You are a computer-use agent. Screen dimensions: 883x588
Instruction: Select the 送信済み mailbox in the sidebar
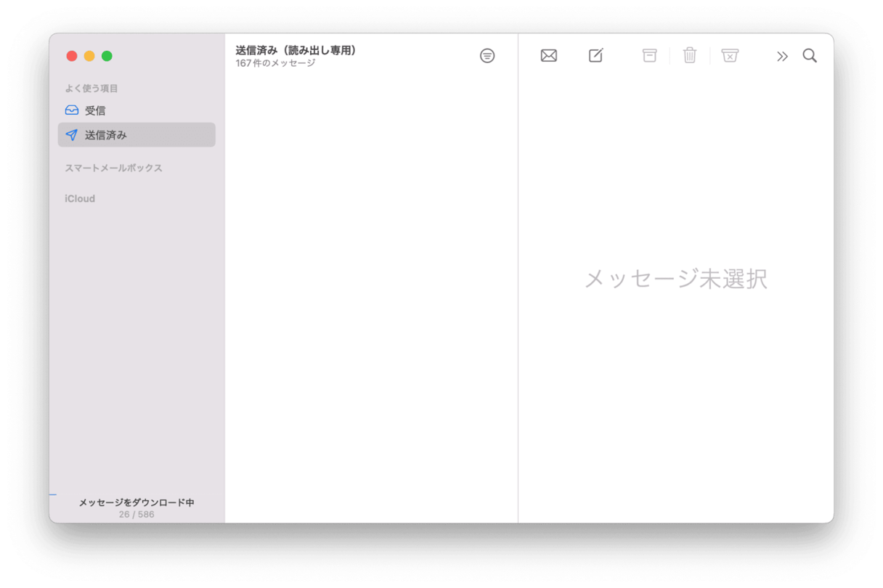coord(106,135)
